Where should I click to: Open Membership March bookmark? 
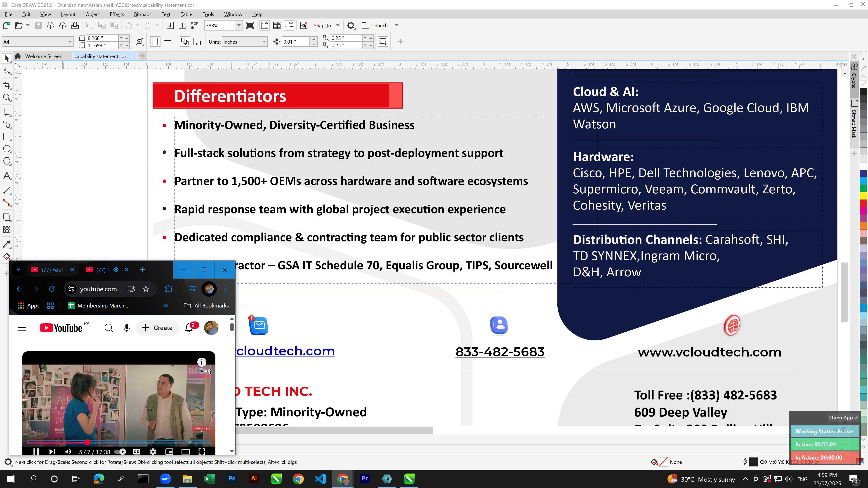98,305
